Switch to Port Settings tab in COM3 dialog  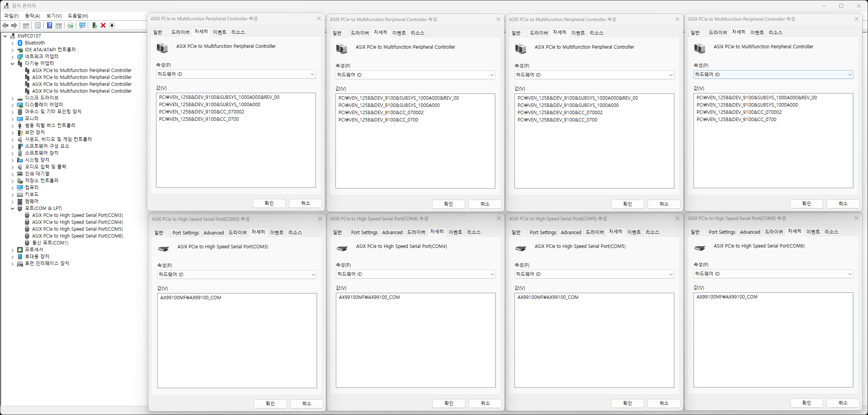click(x=186, y=233)
